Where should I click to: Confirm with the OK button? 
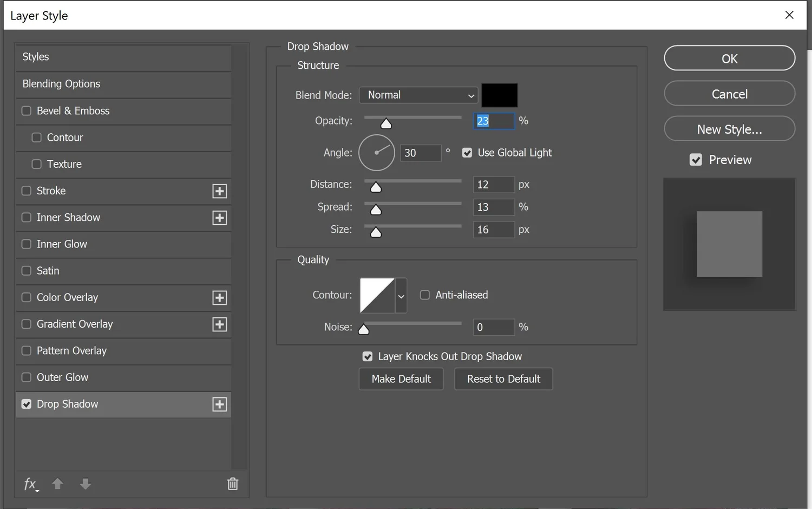[x=729, y=58]
